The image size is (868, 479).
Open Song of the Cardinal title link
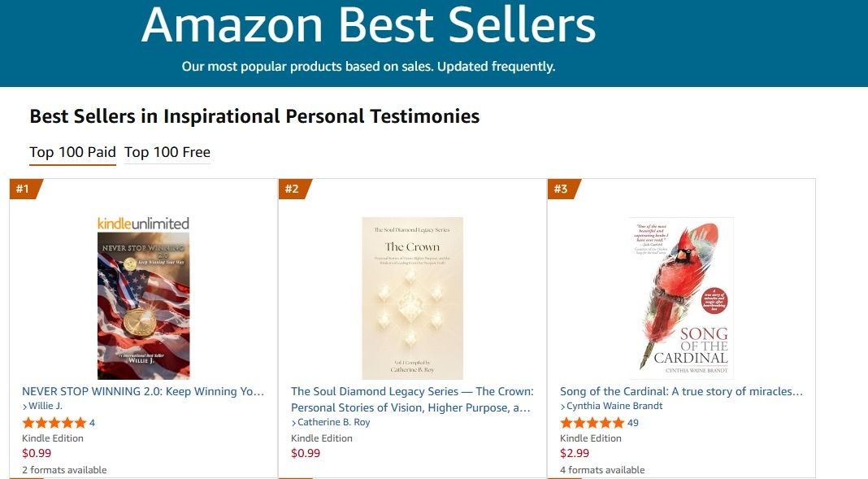click(681, 391)
